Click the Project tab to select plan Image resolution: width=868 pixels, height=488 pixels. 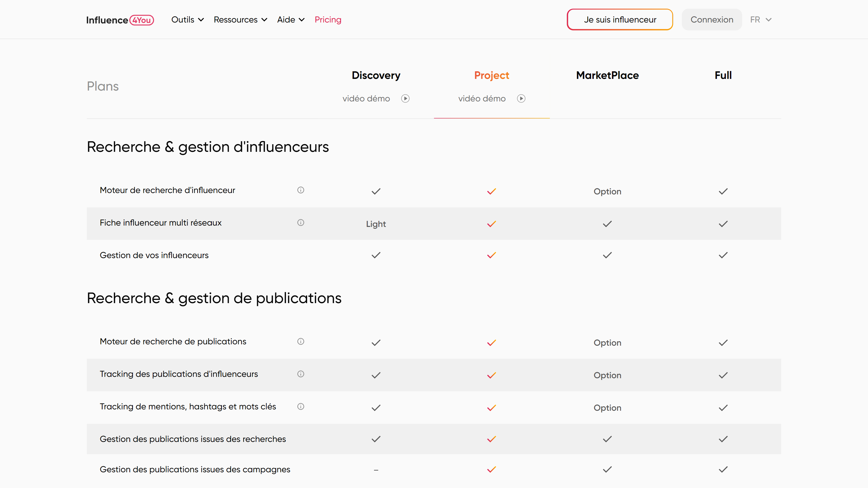coord(491,75)
